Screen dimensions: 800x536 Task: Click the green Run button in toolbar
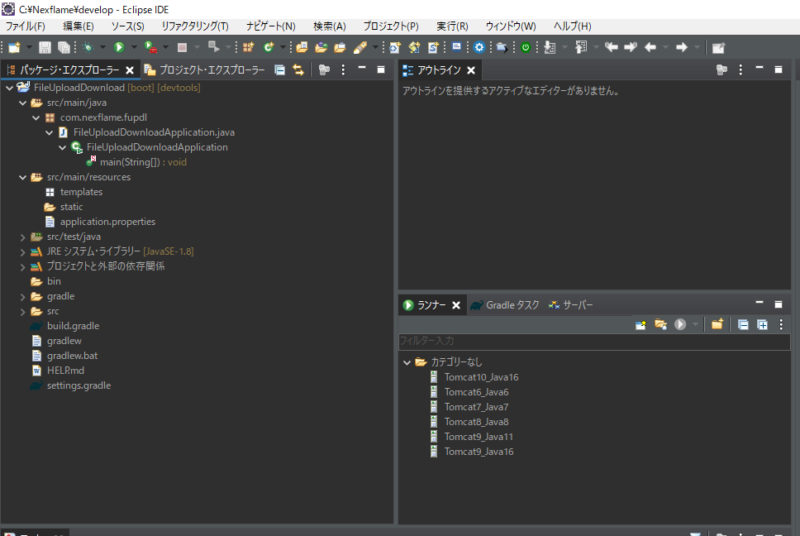(119, 47)
